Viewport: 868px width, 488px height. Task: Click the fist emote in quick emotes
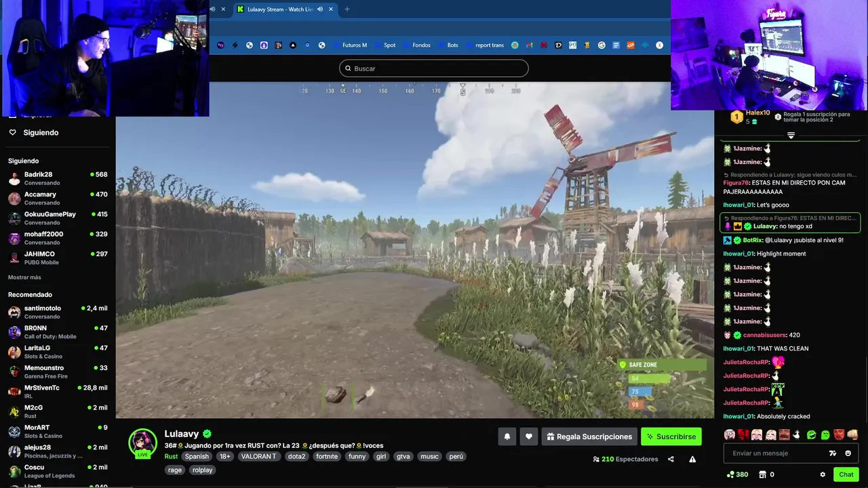pyautogui.click(x=852, y=434)
